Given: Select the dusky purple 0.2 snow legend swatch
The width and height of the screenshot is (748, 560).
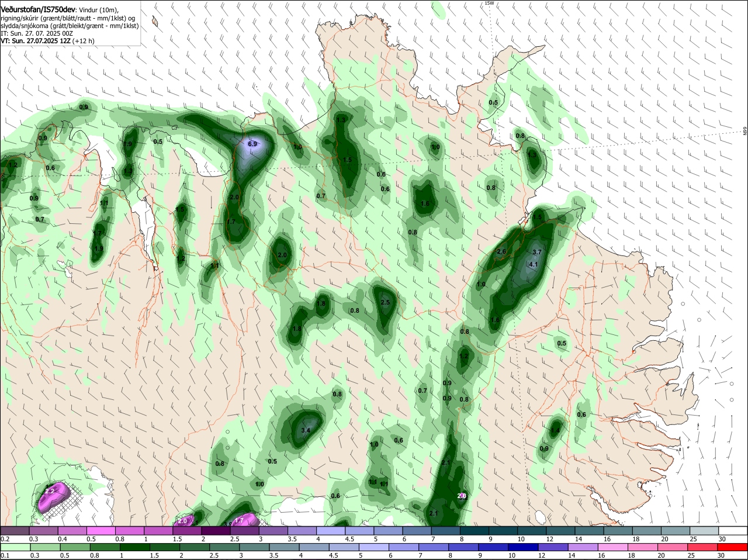Looking at the screenshot, I should click(x=15, y=530).
